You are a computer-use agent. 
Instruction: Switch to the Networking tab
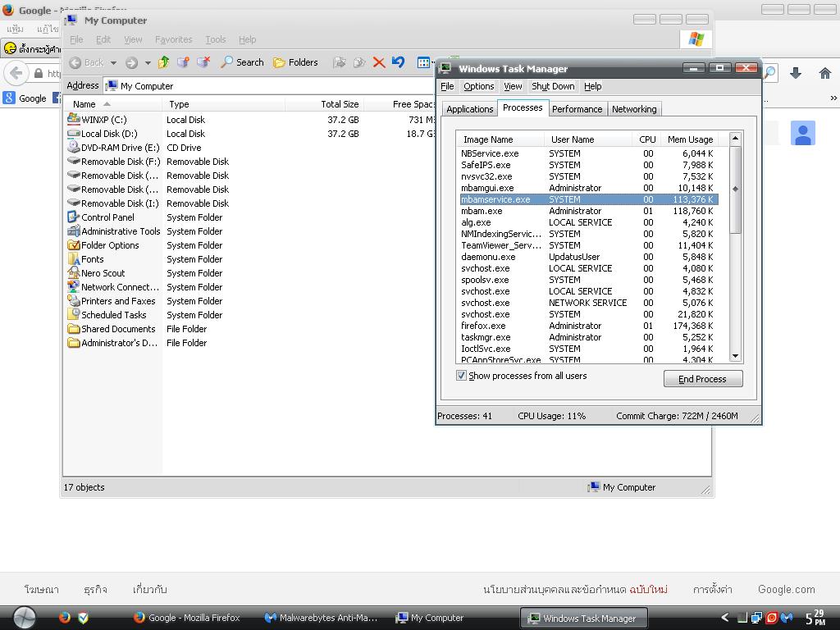pyautogui.click(x=634, y=109)
